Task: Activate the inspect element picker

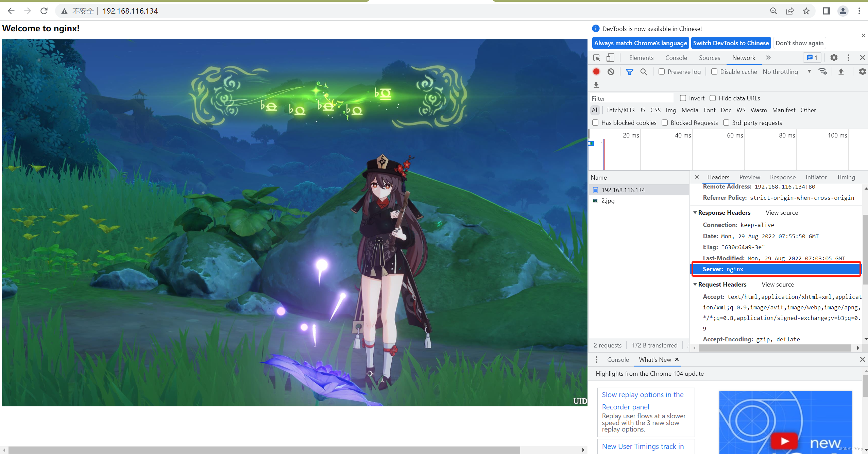Action: pos(597,58)
